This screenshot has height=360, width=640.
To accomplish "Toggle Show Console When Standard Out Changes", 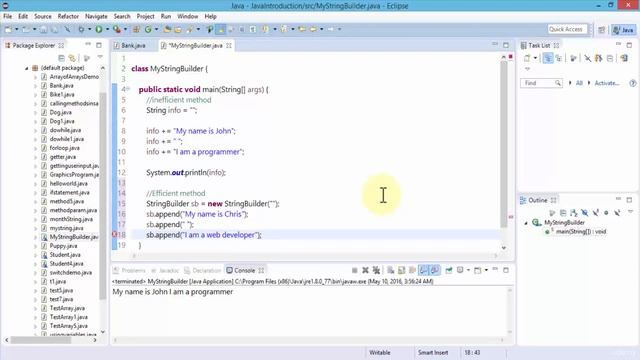I will click(x=424, y=270).
